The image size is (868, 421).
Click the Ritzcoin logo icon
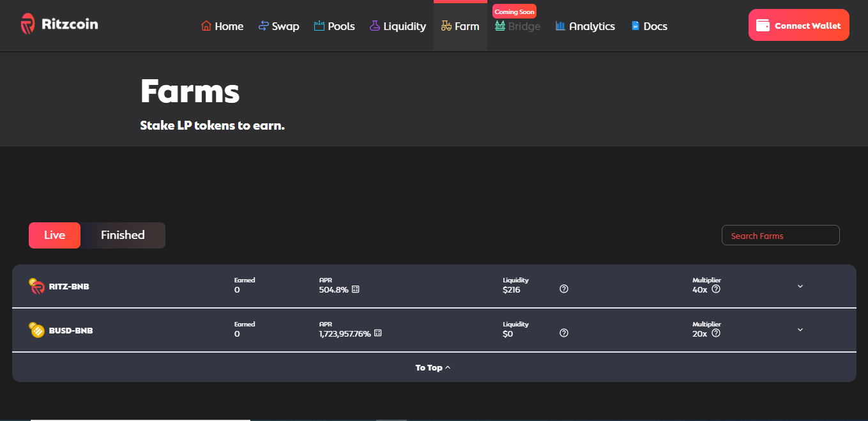pyautogui.click(x=27, y=24)
